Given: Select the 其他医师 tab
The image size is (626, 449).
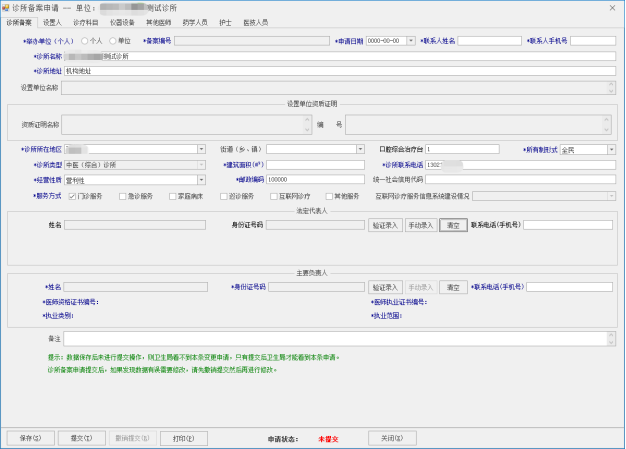Looking at the screenshot, I should tap(158, 23).
